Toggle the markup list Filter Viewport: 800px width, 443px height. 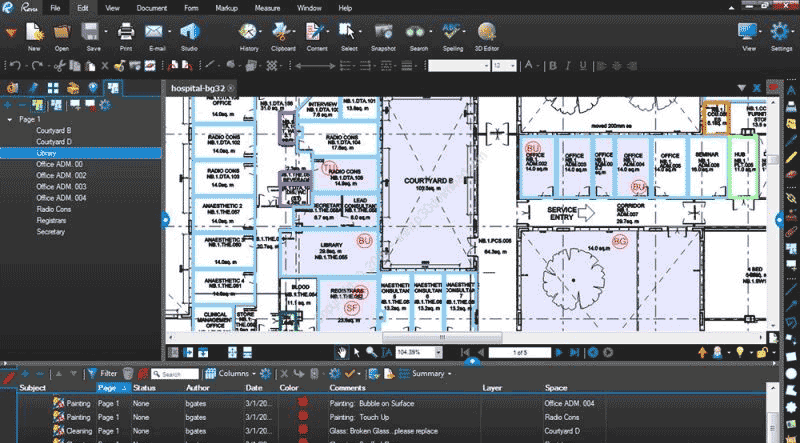tap(102, 374)
